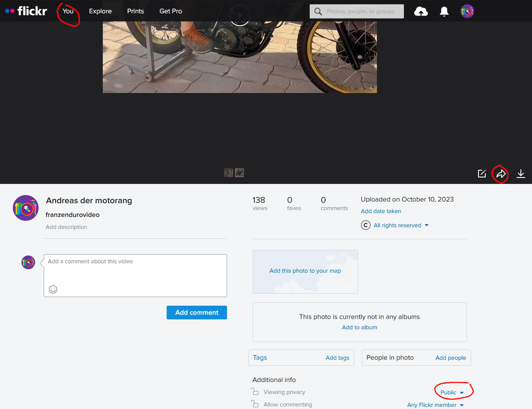The image size is (532, 409).
Task: Expand the Public viewing privacy dropdown
Action: (452, 392)
